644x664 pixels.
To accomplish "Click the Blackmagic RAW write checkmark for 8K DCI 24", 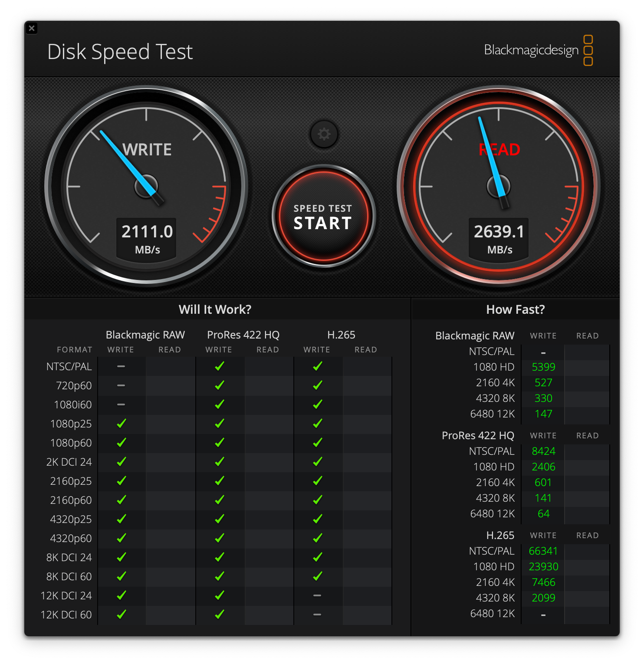I will click(x=121, y=557).
